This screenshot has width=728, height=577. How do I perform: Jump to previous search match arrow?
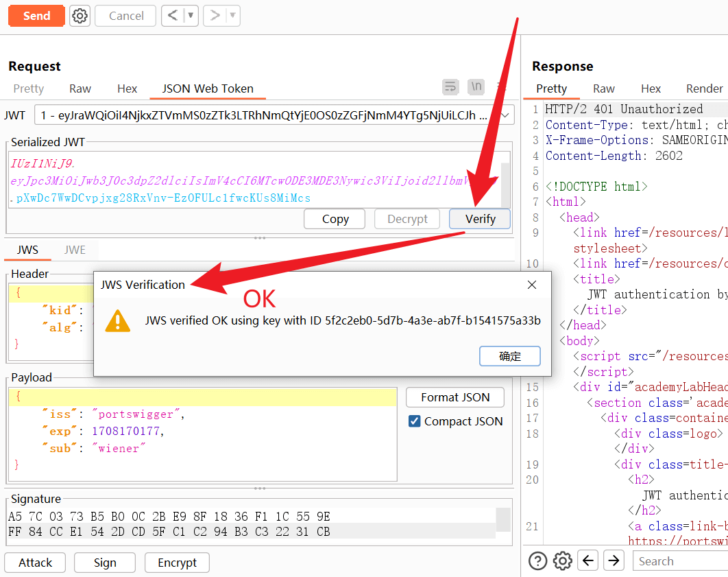click(587, 561)
